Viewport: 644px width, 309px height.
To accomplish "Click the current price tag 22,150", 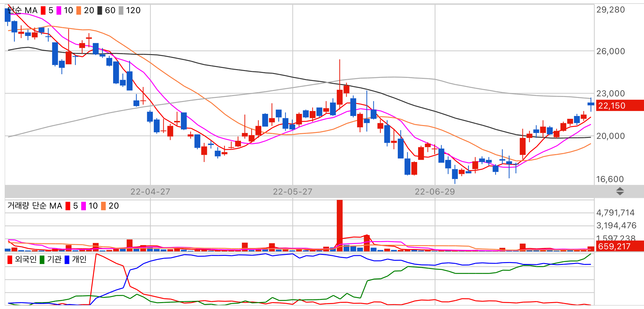I will point(620,105).
